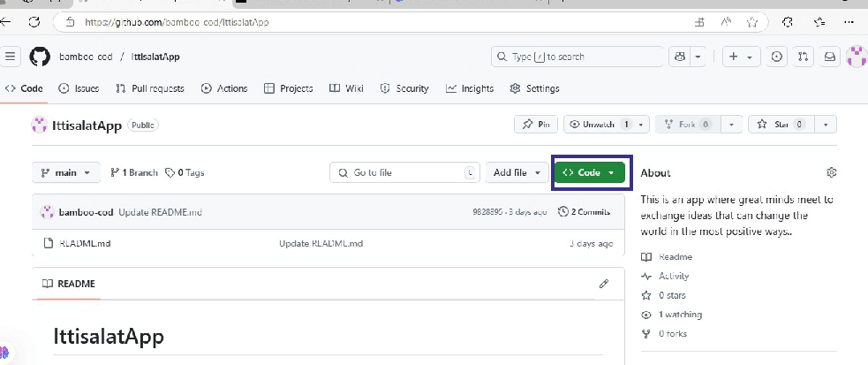Open the Insights tab

[470, 88]
